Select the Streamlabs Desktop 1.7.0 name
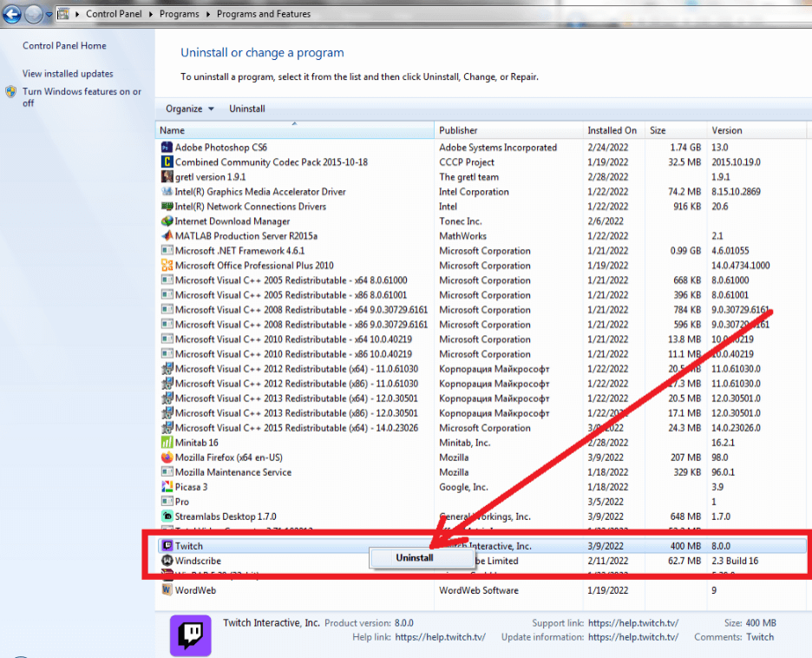 (226, 517)
